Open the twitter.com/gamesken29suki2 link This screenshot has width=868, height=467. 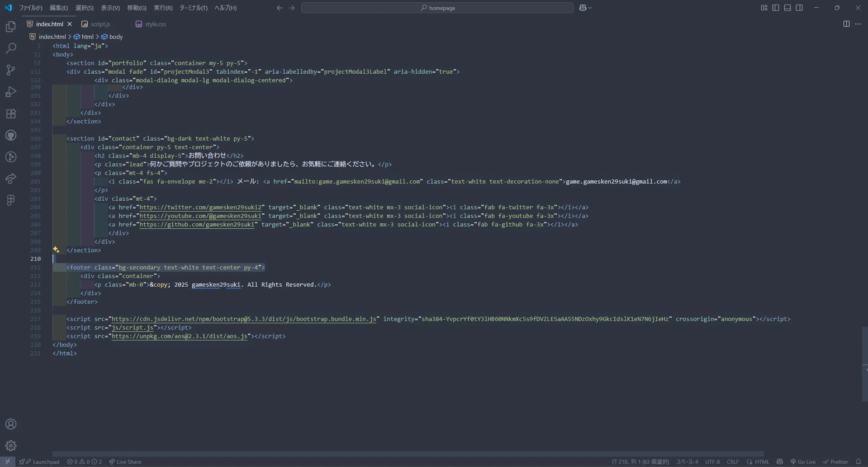200,207
